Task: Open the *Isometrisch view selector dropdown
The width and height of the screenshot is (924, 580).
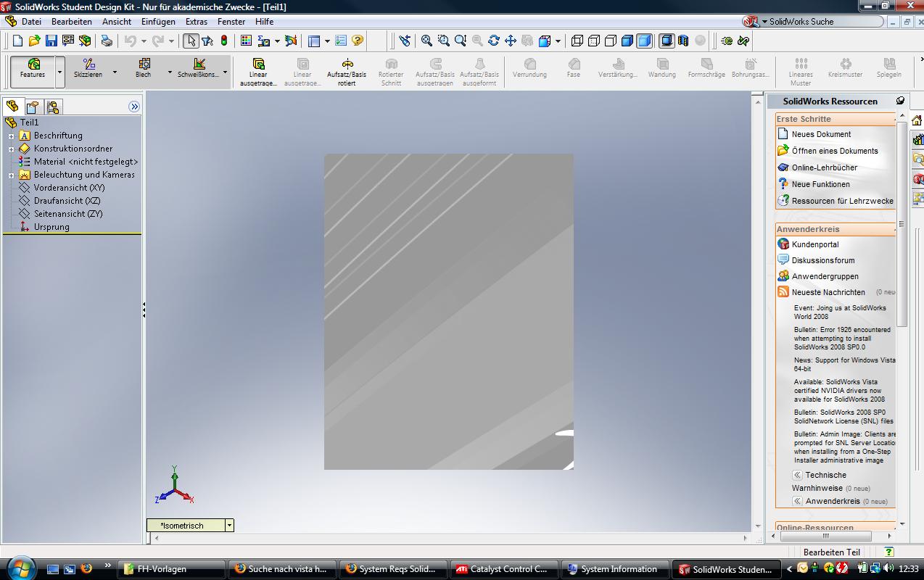Action: point(229,526)
